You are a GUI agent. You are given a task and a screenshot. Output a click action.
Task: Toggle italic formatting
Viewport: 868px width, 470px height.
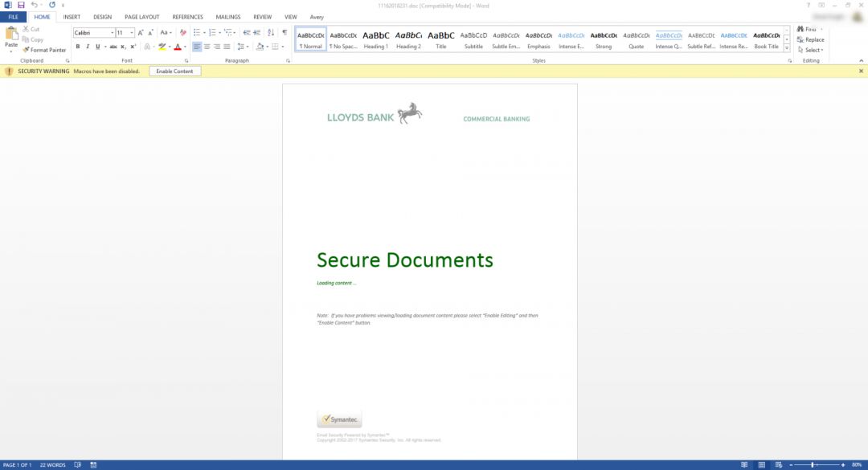coord(88,47)
